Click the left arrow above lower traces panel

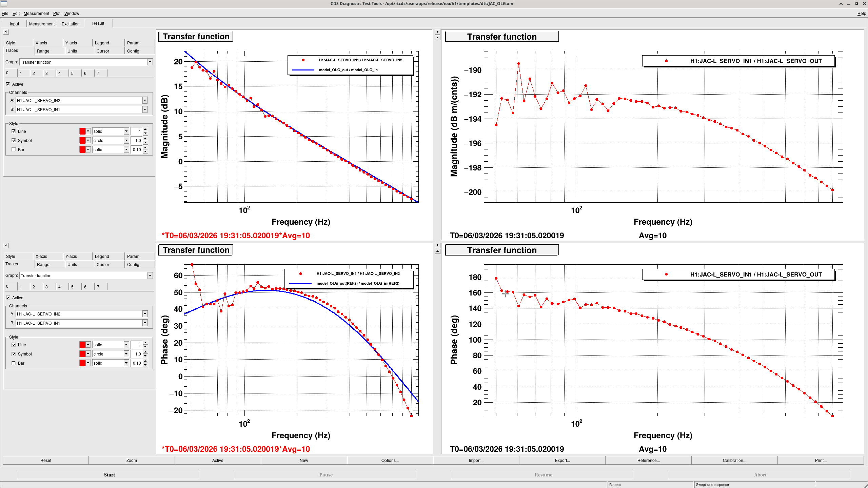6,245
